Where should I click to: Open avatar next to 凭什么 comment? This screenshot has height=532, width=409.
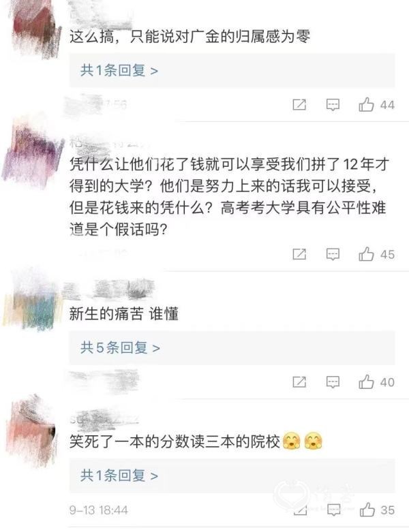[x=32, y=153]
